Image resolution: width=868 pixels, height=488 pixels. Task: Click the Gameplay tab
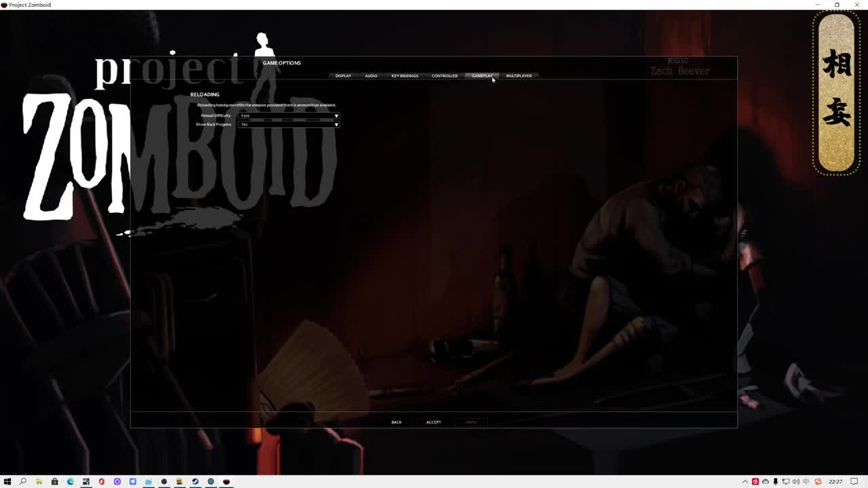pos(482,76)
